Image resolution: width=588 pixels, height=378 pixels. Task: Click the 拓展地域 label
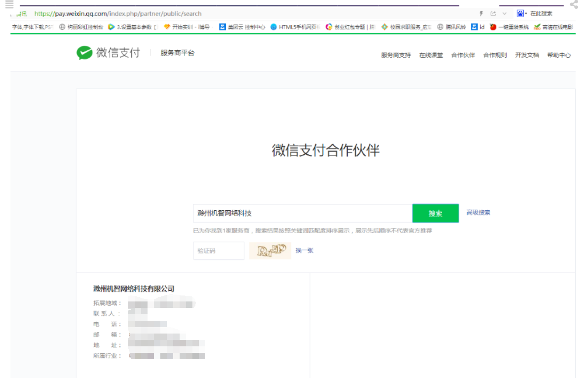[x=107, y=303]
